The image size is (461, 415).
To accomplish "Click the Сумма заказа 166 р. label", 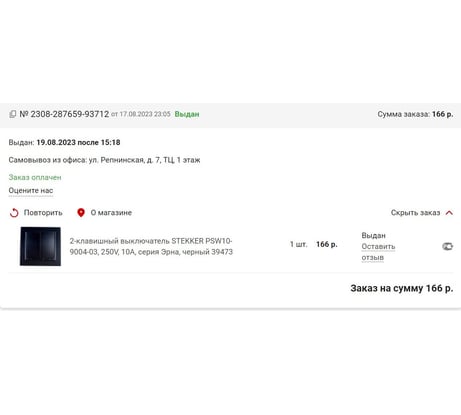I will pos(415,114).
